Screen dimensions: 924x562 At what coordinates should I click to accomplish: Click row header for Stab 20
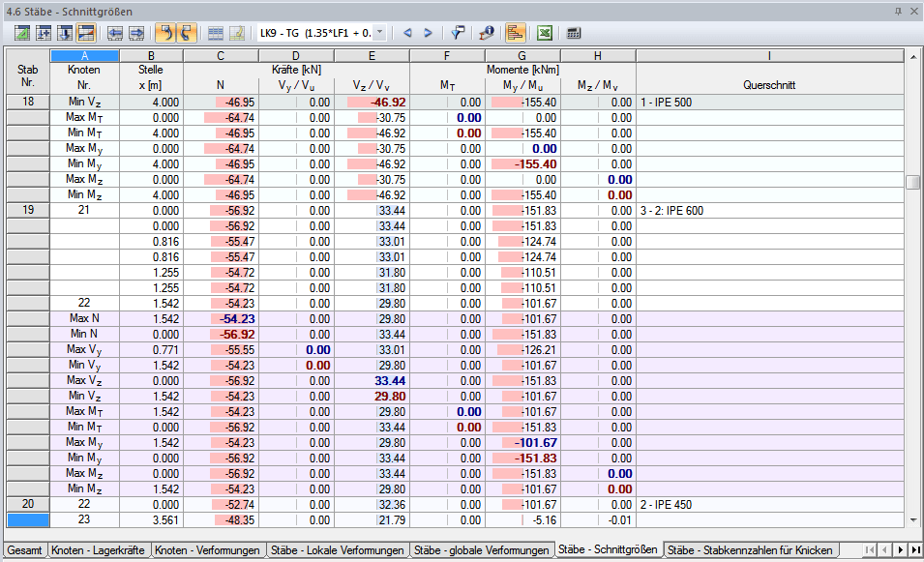tap(28, 504)
